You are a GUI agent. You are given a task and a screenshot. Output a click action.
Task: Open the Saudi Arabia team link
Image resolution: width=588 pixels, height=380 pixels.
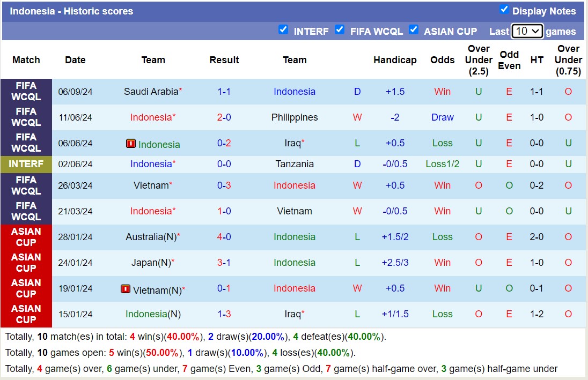point(151,92)
